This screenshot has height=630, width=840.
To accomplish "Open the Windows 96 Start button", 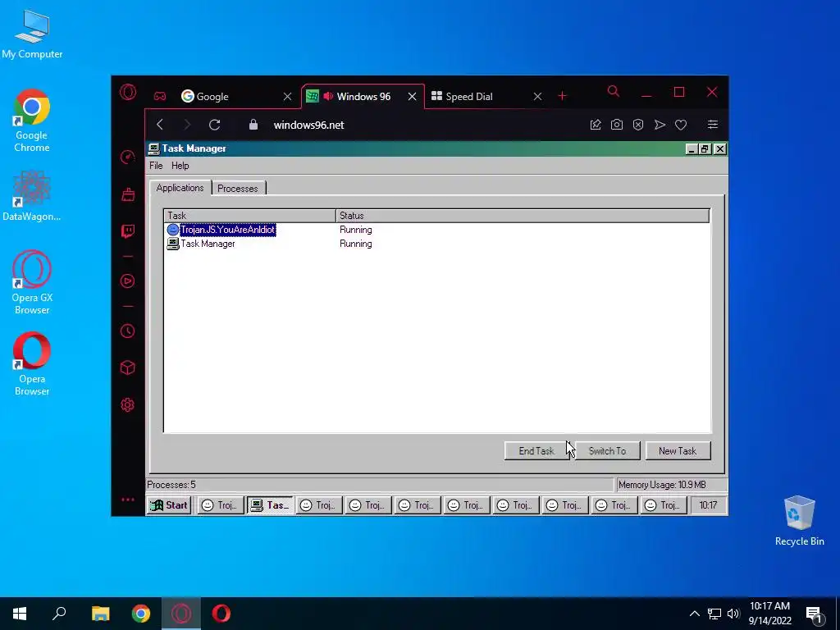I will 169,505.
